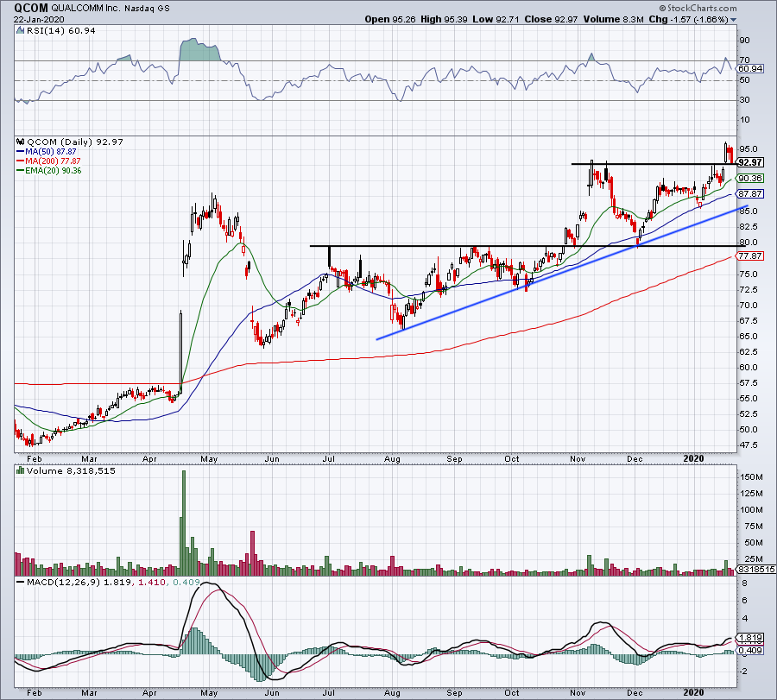Click the upper black resistance line near 92.5
This screenshot has width=777, height=700.
pyautogui.click(x=654, y=163)
